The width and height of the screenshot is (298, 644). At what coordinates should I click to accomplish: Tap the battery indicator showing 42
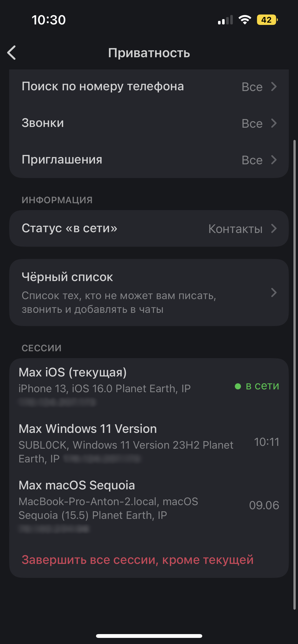pyautogui.click(x=267, y=20)
